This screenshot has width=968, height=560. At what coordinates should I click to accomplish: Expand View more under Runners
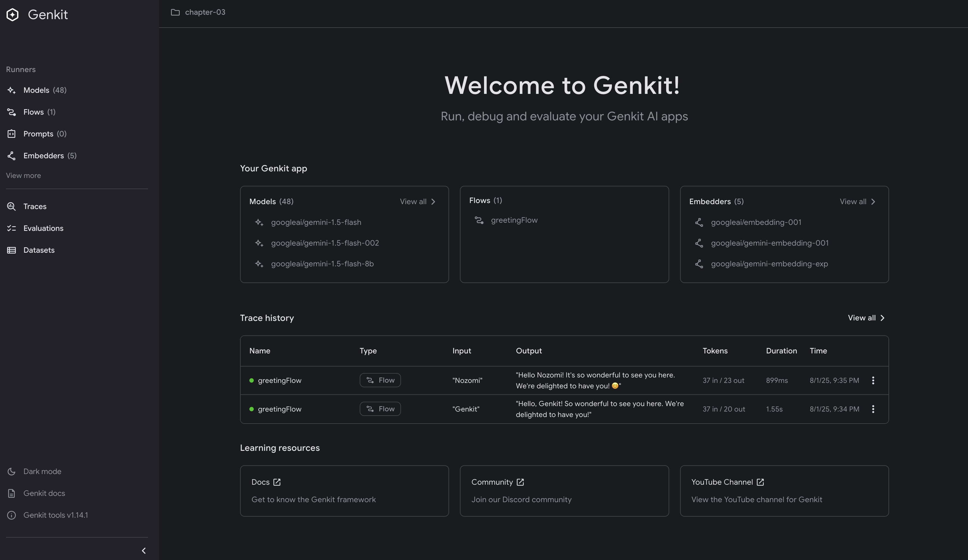click(23, 176)
